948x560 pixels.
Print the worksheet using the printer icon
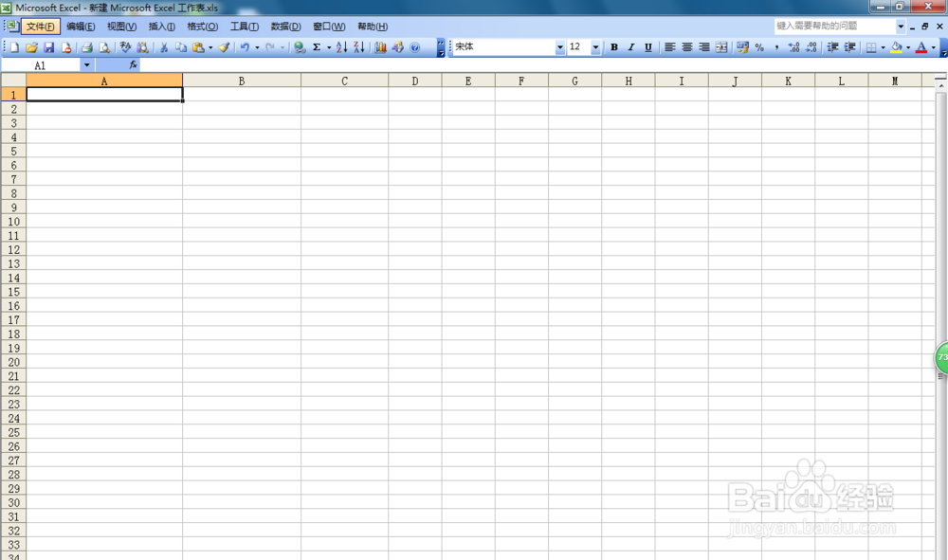tap(87, 47)
